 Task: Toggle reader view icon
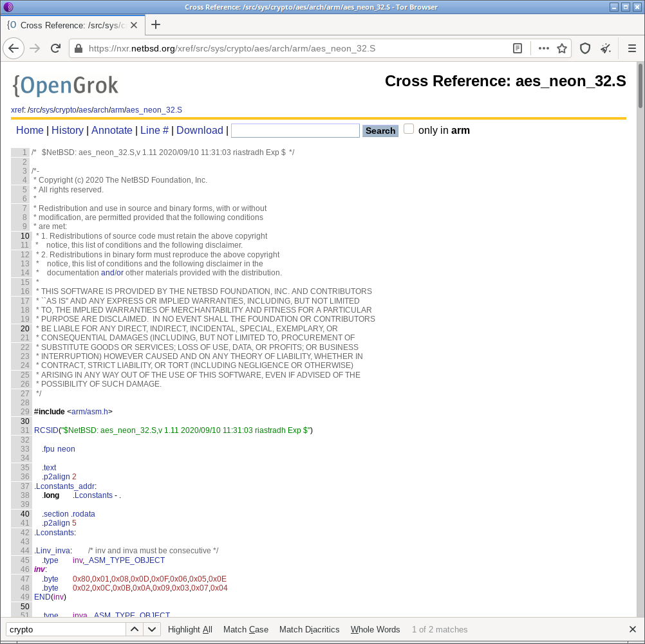[518, 48]
